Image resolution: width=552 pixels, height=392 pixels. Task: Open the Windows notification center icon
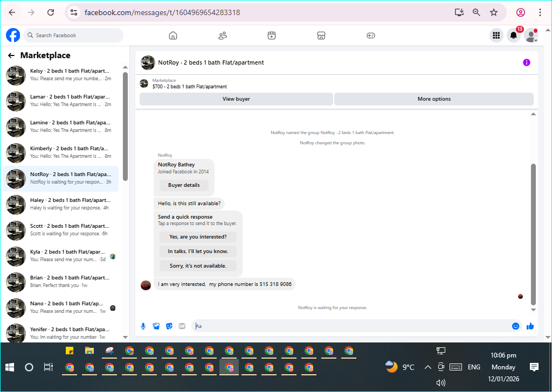point(534,367)
